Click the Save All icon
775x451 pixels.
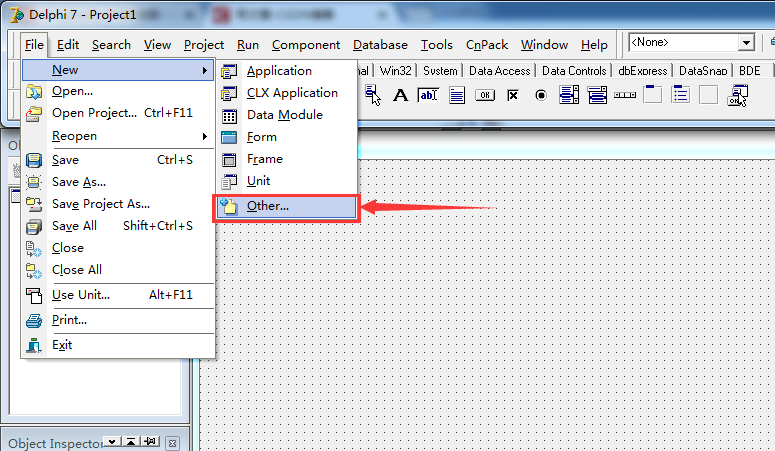coord(34,226)
